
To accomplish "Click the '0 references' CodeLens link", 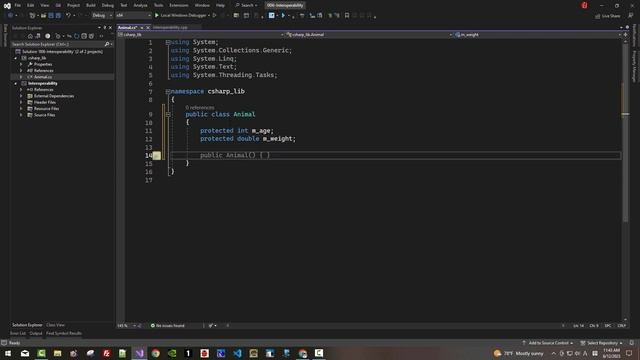I will coord(200,107).
